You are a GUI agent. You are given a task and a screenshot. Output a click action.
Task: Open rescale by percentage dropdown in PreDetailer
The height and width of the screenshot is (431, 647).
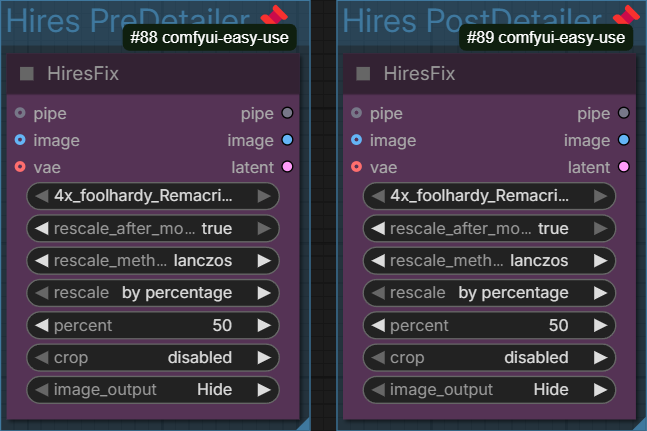(x=153, y=293)
